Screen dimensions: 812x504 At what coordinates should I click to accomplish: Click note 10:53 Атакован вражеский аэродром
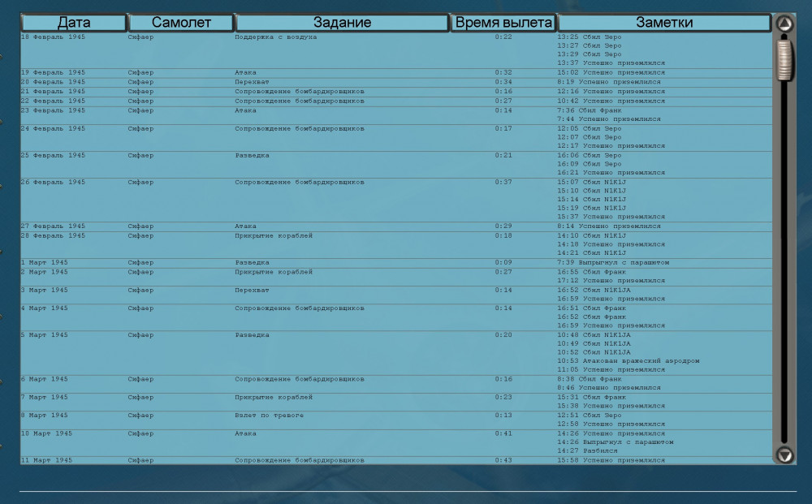pos(628,361)
